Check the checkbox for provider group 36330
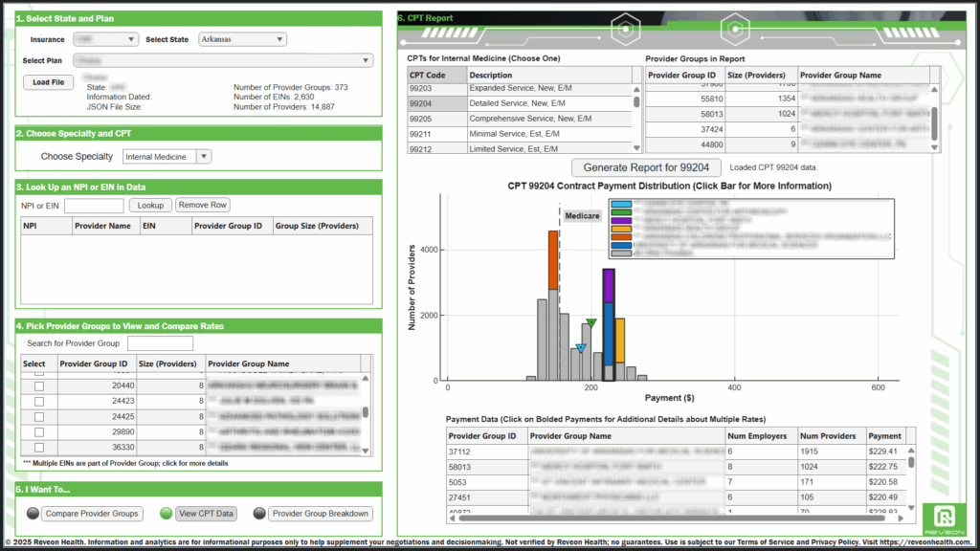 38,446
